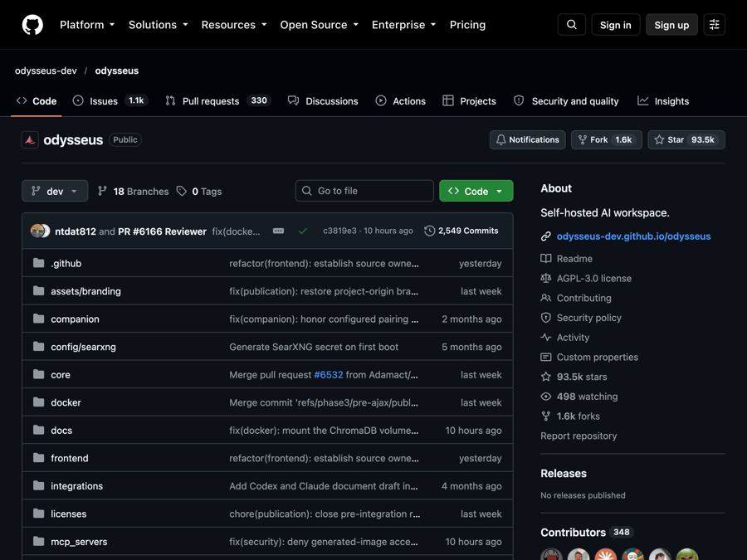Open the GitHub home logo
Image resolution: width=747 pixels, height=560 pixels.
tap(32, 25)
